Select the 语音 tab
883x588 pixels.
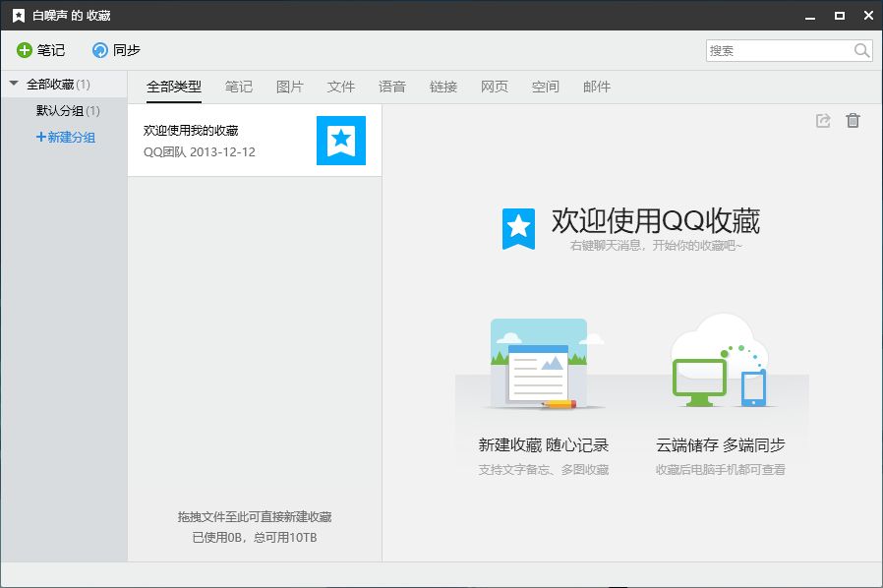tap(392, 87)
